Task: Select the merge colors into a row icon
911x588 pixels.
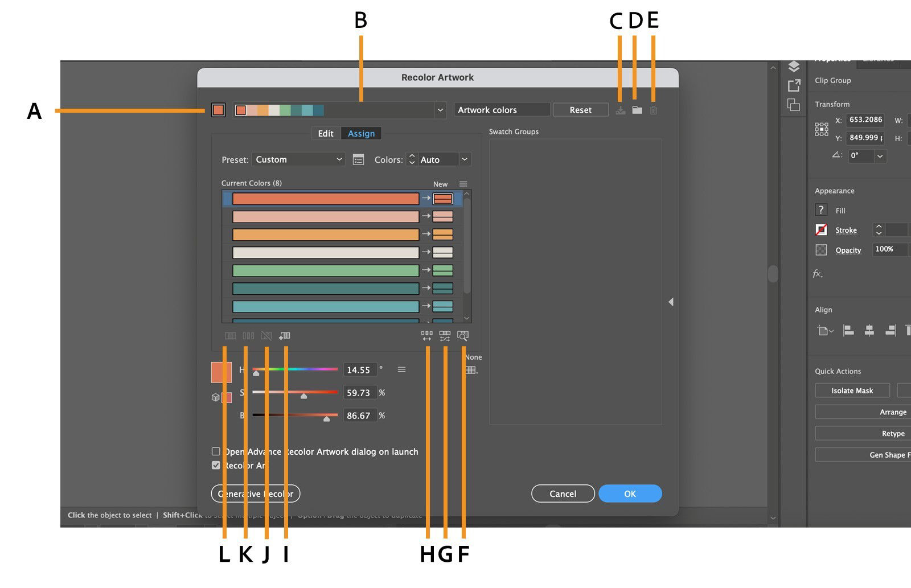Action: (x=230, y=336)
